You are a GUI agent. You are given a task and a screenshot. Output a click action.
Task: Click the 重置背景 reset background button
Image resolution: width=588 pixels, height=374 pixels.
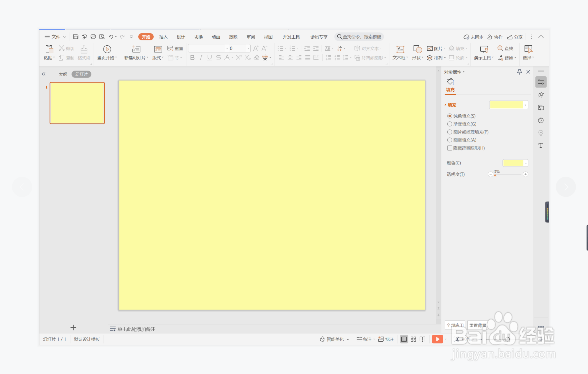[477, 325]
